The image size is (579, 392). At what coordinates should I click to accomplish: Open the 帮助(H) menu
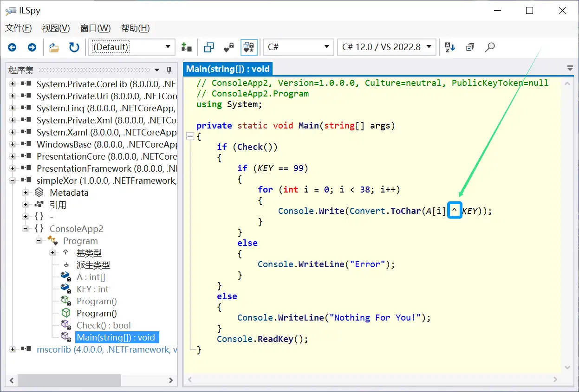point(135,28)
